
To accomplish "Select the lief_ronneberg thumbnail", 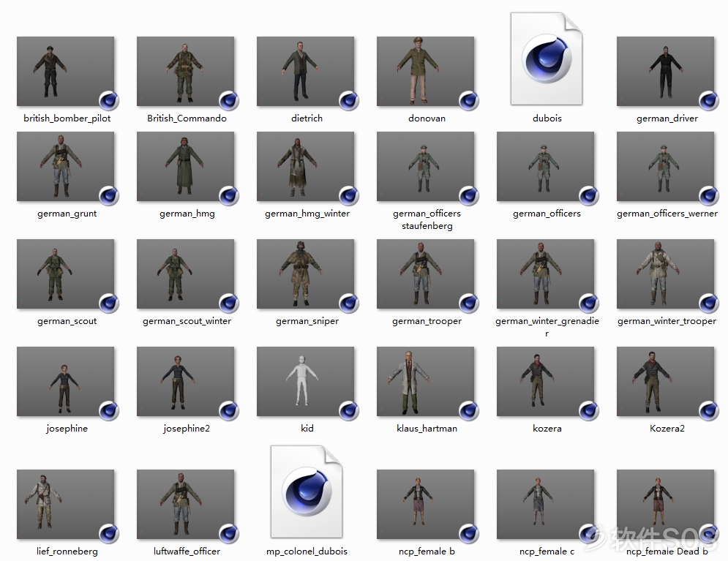I will point(65,505).
